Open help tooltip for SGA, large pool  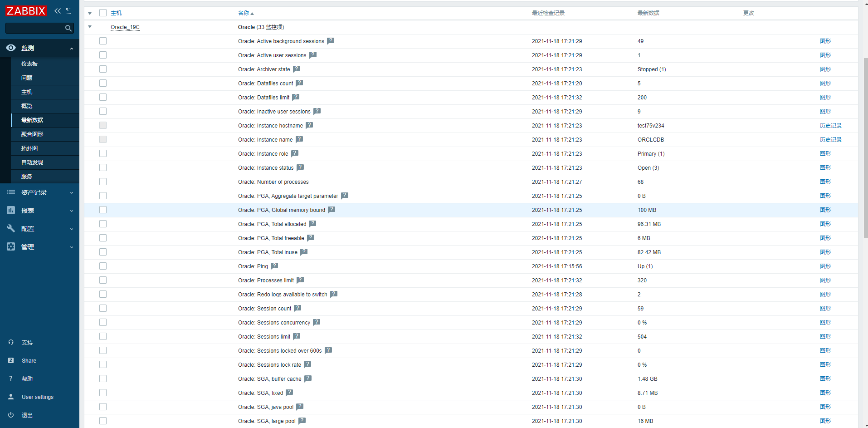302,421
